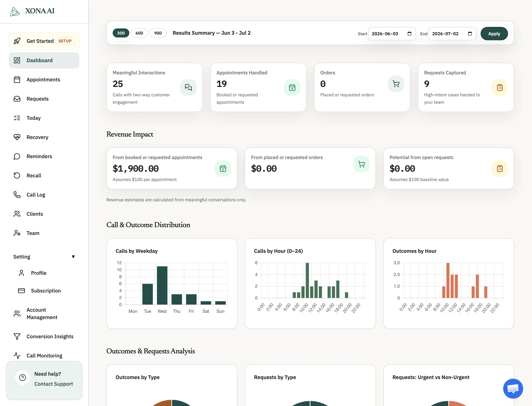The width and height of the screenshot is (532, 406).
Task: Click the Recovery heart-pulse icon
Action: coord(17,137)
